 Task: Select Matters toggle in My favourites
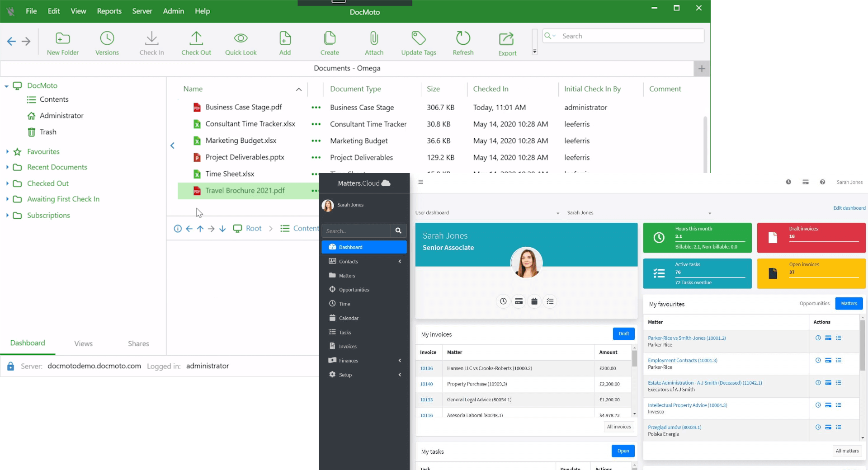(849, 304)
